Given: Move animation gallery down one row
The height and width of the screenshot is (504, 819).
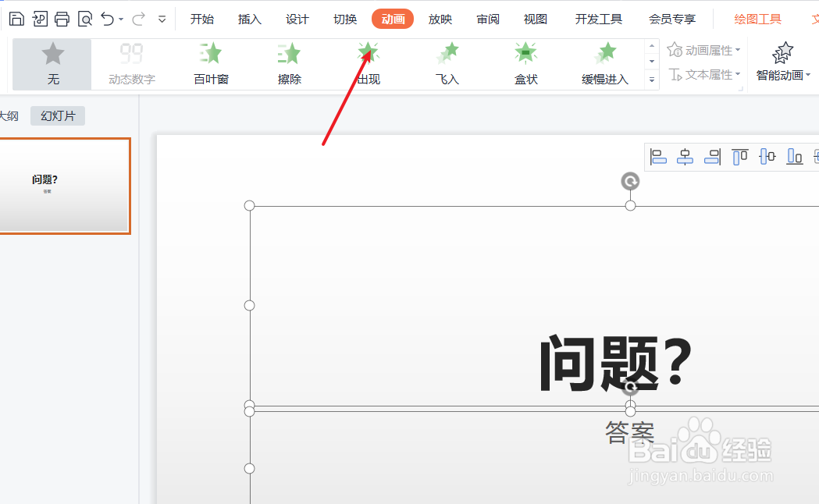Looking at the screenshot, I should (x=652, y=62).
